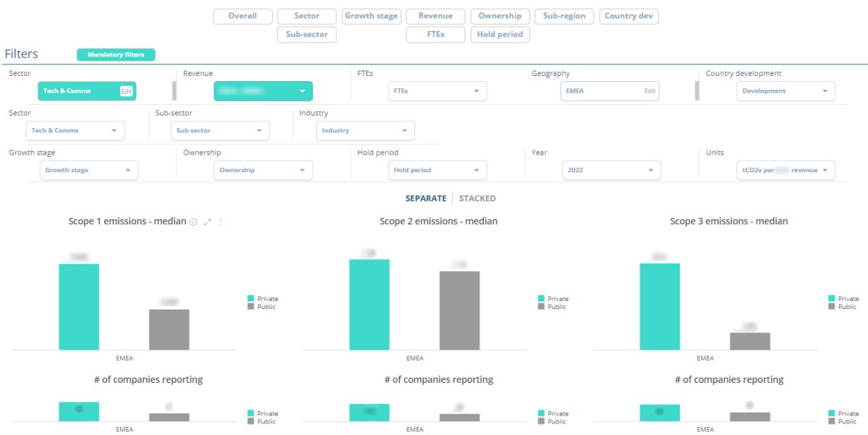The width and height of the screenshot is (868, 435).
Task: Click the Scope 1 emissions info icon
Action: tap(193, 222)
